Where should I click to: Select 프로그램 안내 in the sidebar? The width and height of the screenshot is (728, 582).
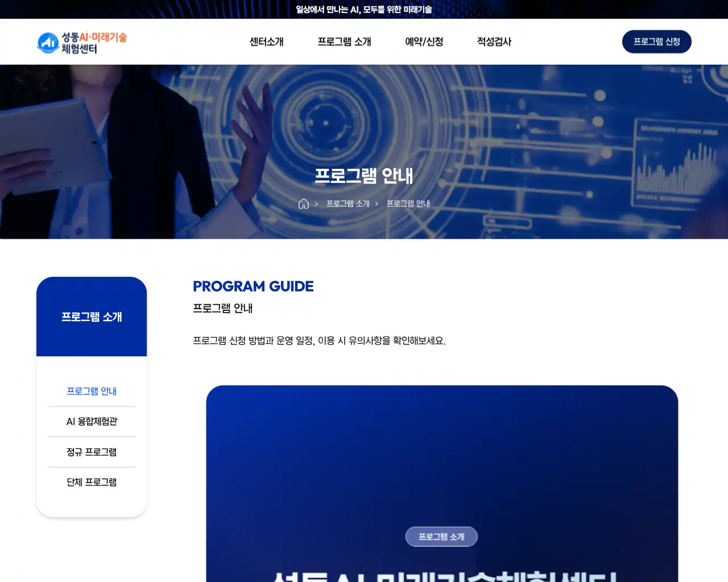click(92, 391)
